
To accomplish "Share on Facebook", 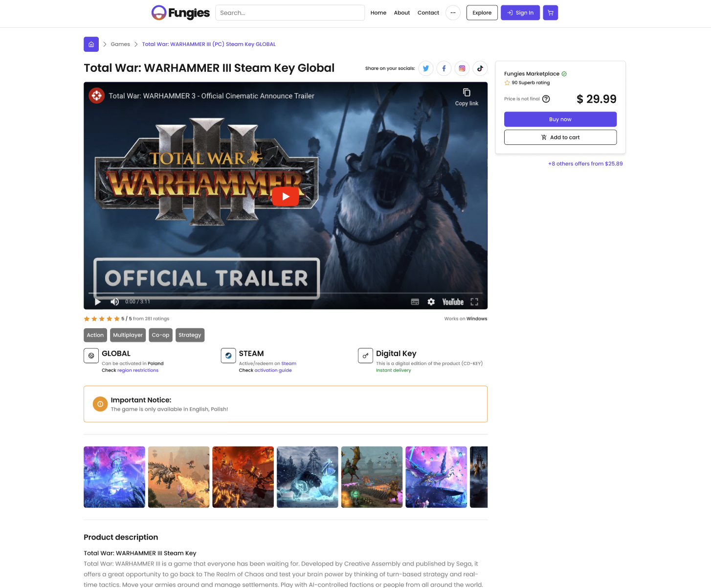I will [x=444, y=68].
